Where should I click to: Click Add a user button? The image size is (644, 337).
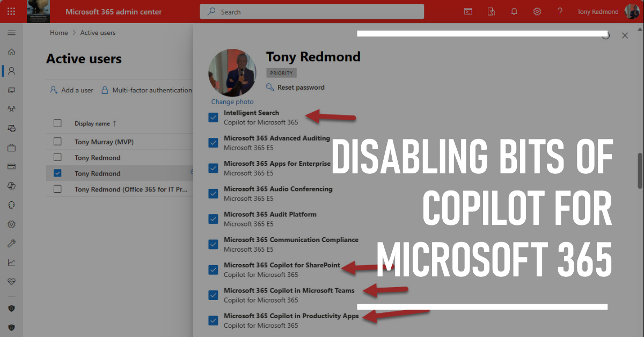point(72,90)
